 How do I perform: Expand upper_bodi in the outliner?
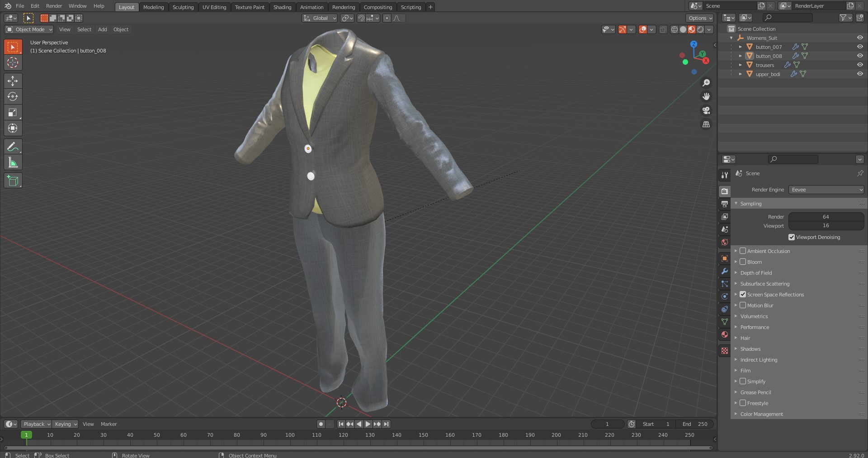[x=741, y=74]
